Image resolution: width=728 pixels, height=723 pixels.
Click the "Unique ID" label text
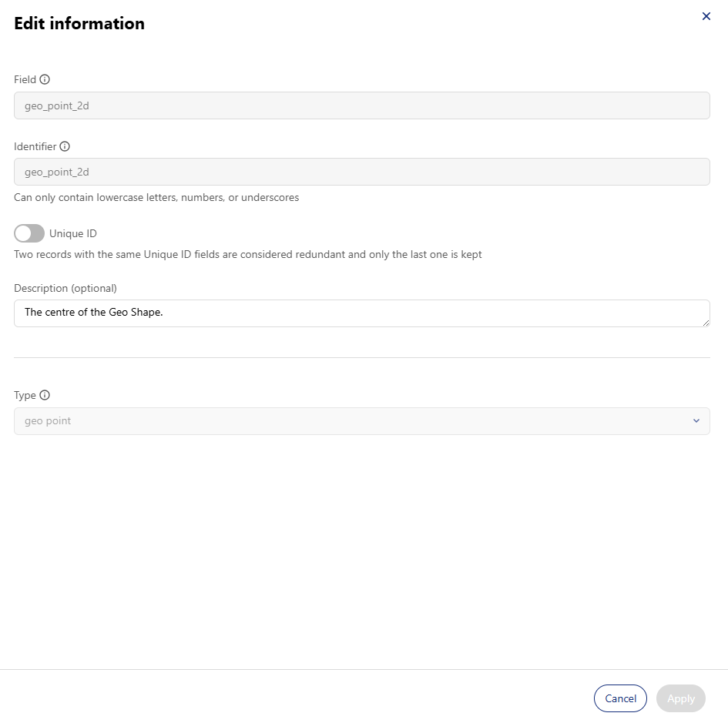pos(73,233)
